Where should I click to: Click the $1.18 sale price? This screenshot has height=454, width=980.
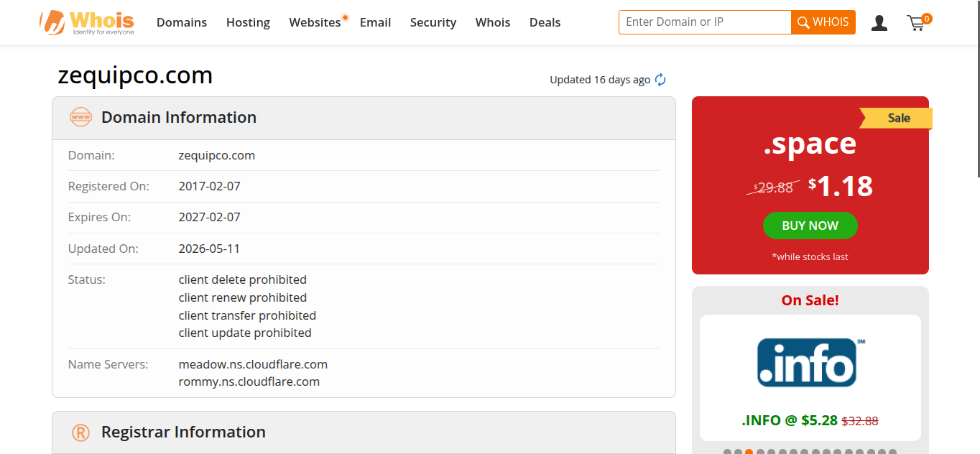coord(841,186)
